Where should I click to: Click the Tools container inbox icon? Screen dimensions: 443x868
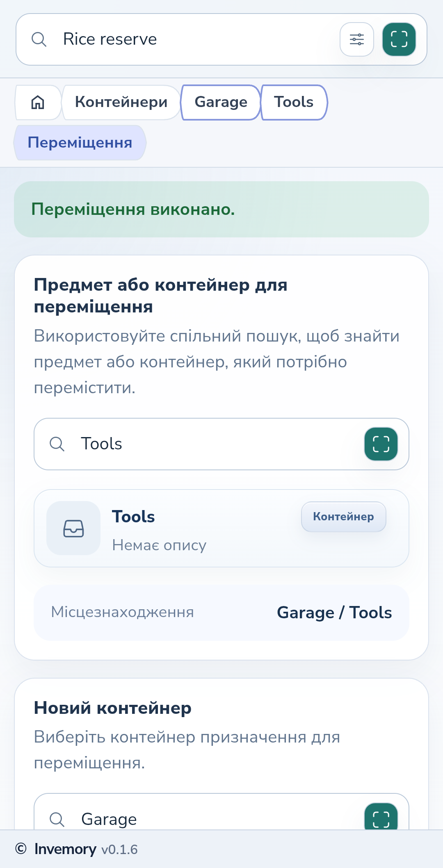[73, 528]
